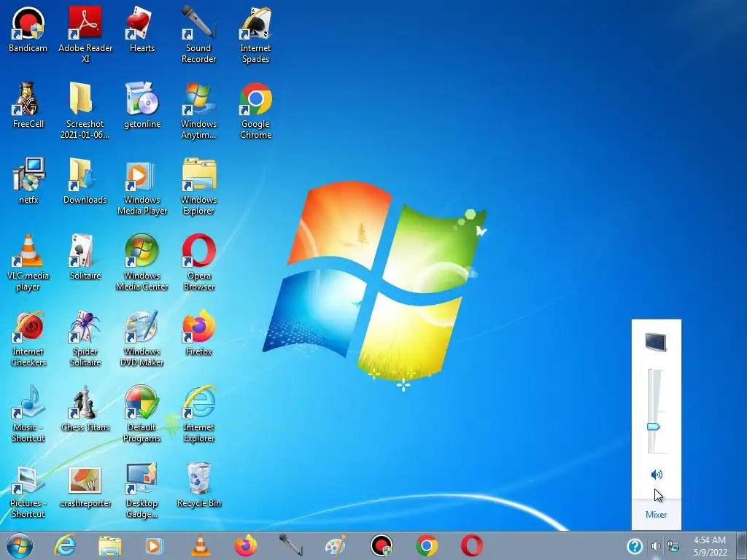Mute speakers in the volume popup
Viewport: 747px width, 560px height.
(x=657, y=474)
